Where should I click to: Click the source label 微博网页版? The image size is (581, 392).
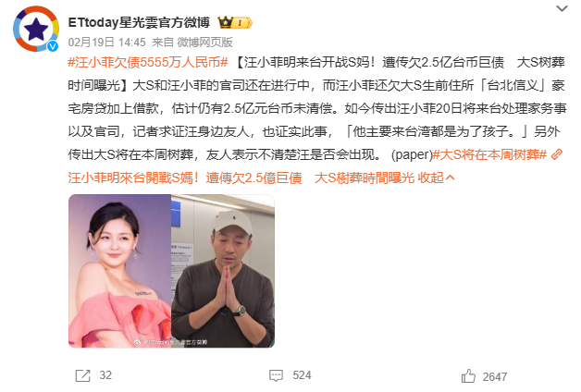pos(204,43)
